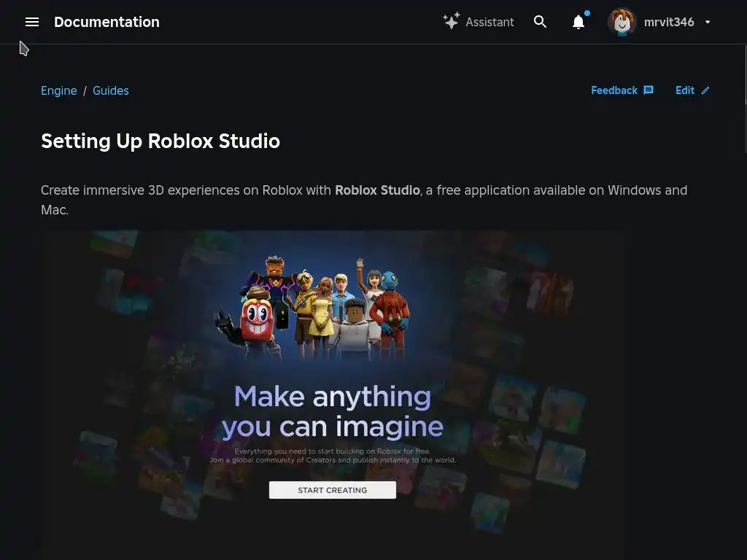Click the START CREATING button in image
The width and height of the screenshot is (747, 560).
tap(333, 490)
